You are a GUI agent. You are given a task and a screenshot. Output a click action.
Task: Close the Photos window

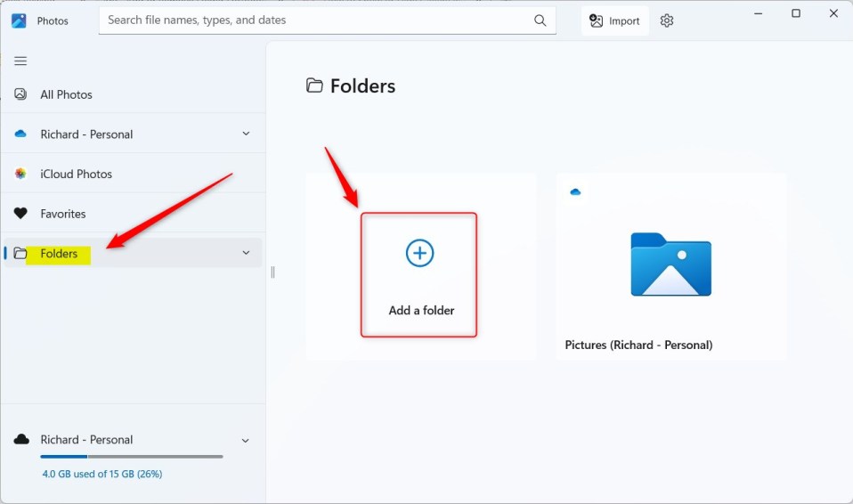point(833,13)
